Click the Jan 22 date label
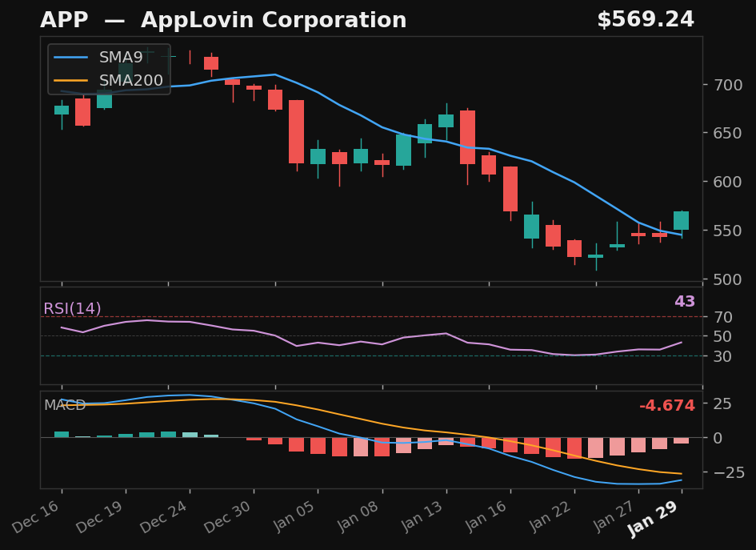Image resolution: width=756 pixels, height=550 pixels. click(x=550, y=516)
